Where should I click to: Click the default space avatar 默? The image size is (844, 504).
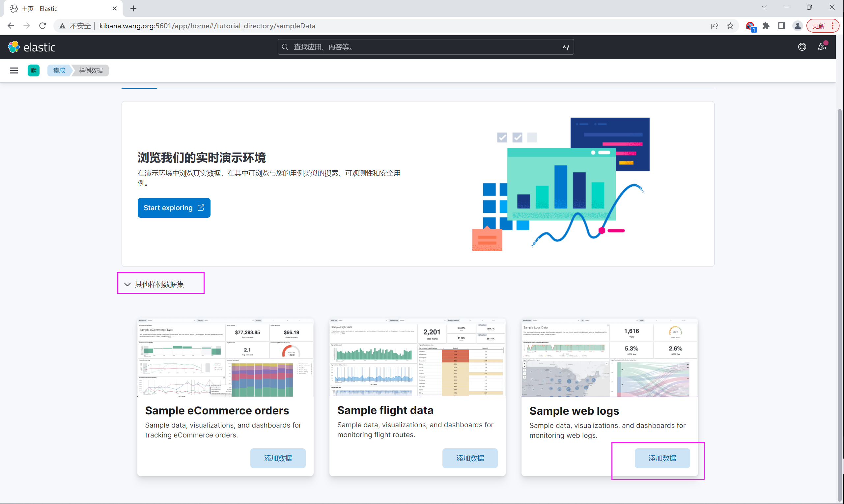click(x=33, y=70)
